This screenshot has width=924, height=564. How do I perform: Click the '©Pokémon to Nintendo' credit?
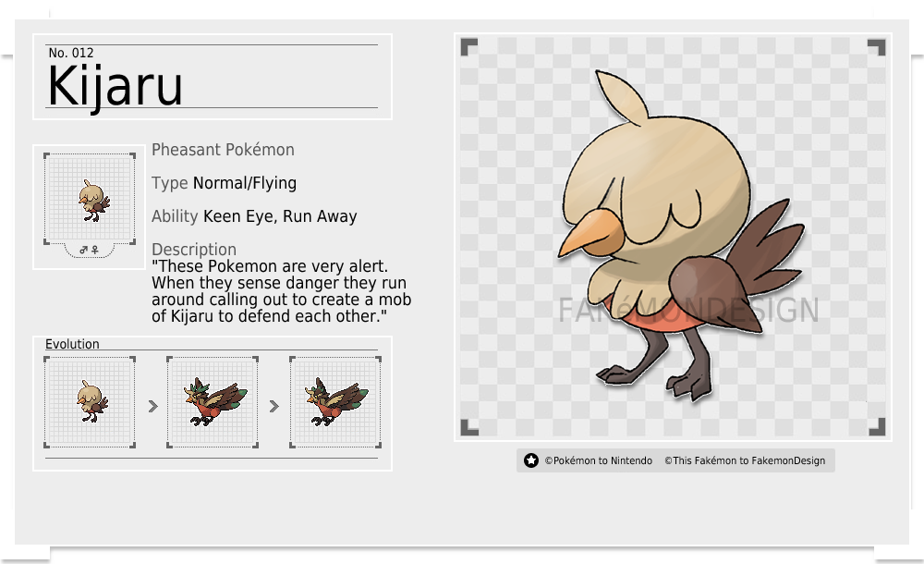(598, 460)
